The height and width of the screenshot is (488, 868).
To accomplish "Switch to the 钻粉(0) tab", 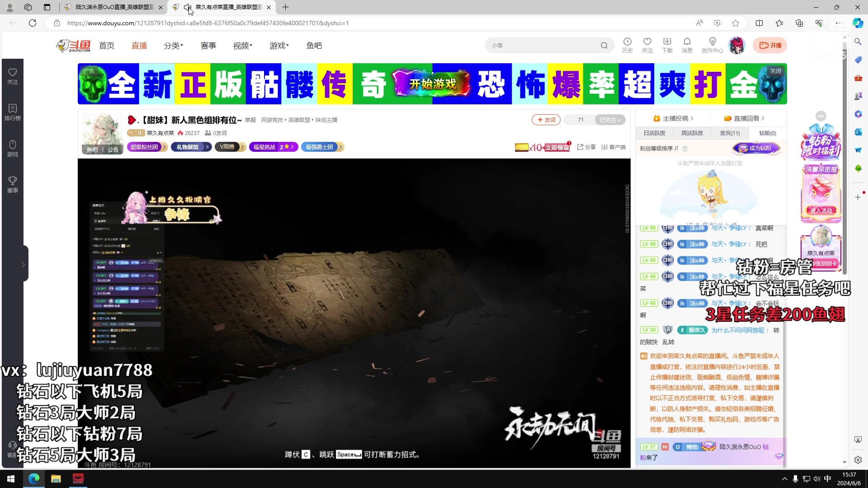I will pos(767,133).
